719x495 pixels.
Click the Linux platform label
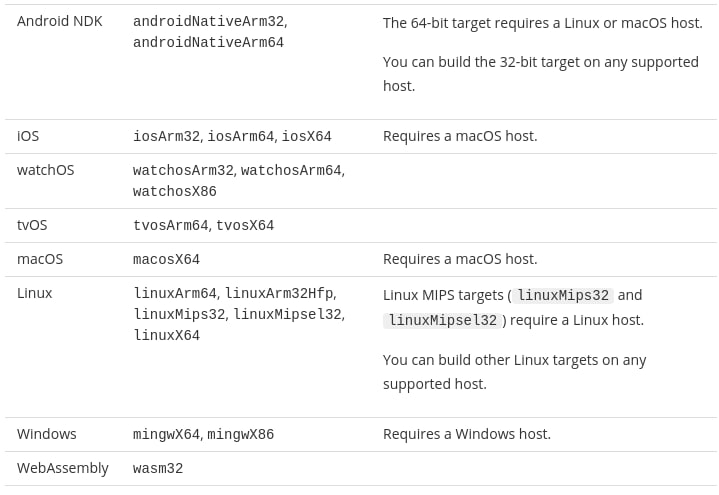tap(35, 293)
